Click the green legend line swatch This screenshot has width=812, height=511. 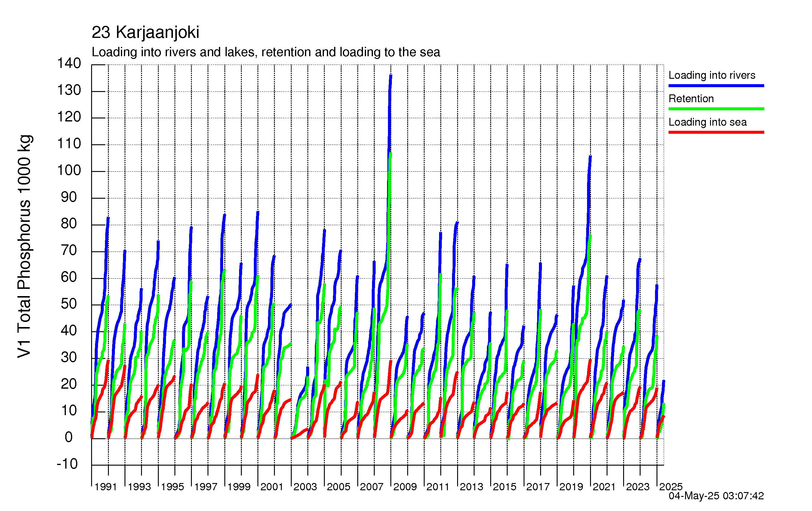click(716, 109)
